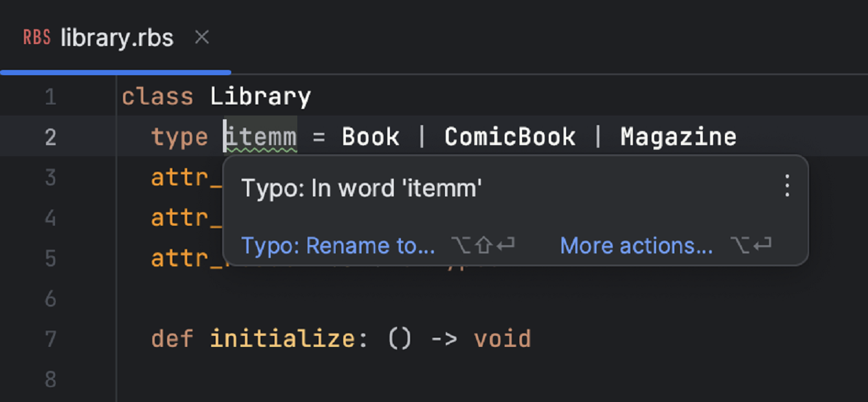Click line number 2 in the gutter
This screenshot has height=402, width=868.
[x=51, y=137]
